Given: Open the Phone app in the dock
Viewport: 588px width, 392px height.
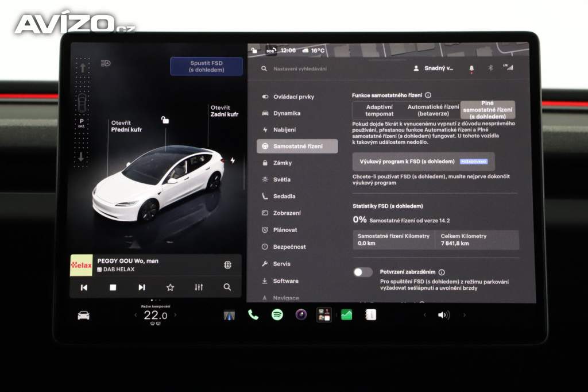Looking at the screenshot, I should (x=253, y=314).
